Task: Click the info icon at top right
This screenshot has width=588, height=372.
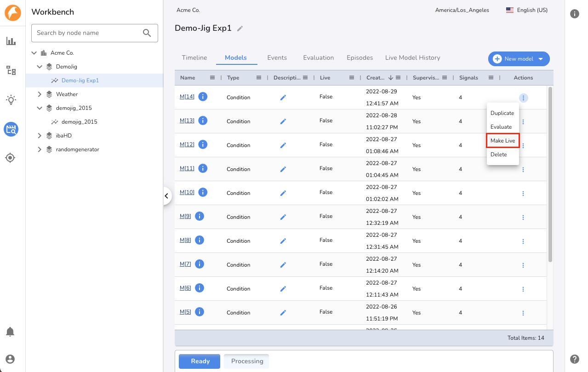Action: [574, 14]
